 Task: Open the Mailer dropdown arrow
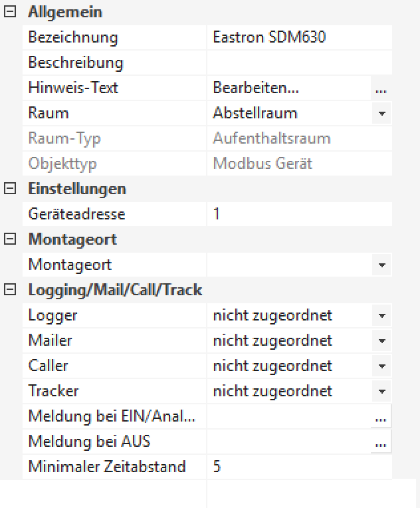tap(381, 341)
